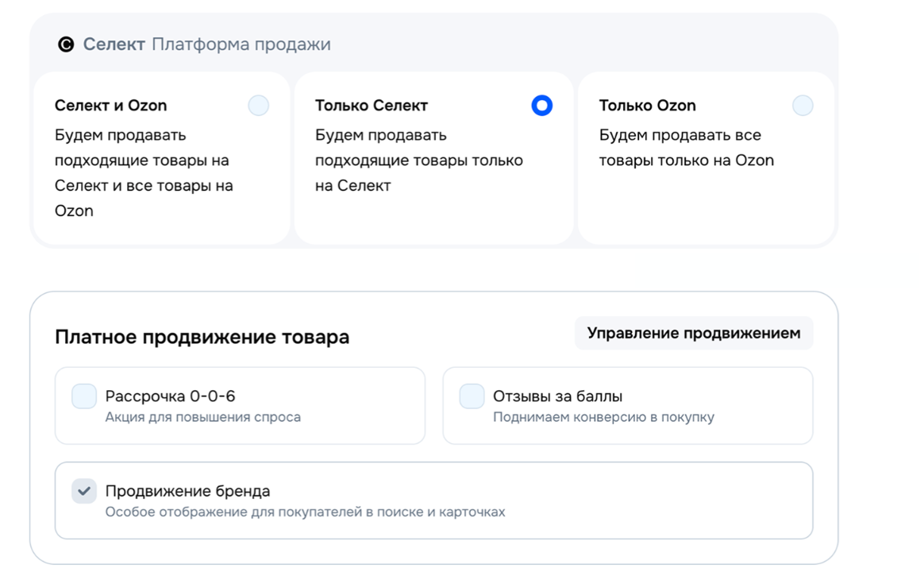The height and width of the screenshot is (572, 924).
Task: Click the «Рассрочка 0-0-6» label
Action: coord(170,396)
